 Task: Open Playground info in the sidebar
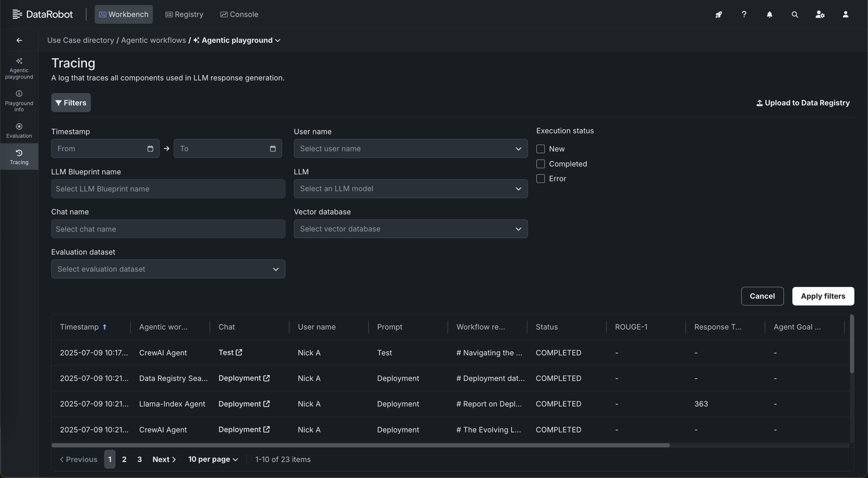coord(19,101)
